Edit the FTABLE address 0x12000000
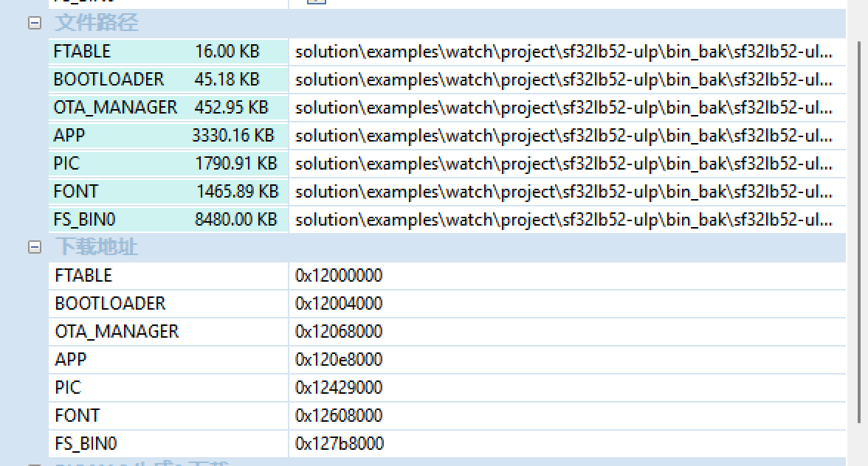This screenshot has height=466, width=868. [339, 276]
